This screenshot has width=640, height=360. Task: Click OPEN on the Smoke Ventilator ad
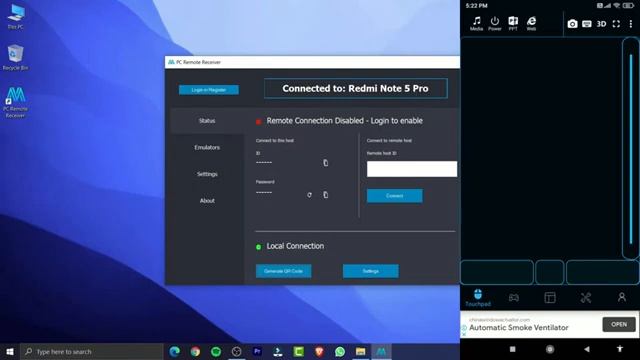[x=619, y=324]
